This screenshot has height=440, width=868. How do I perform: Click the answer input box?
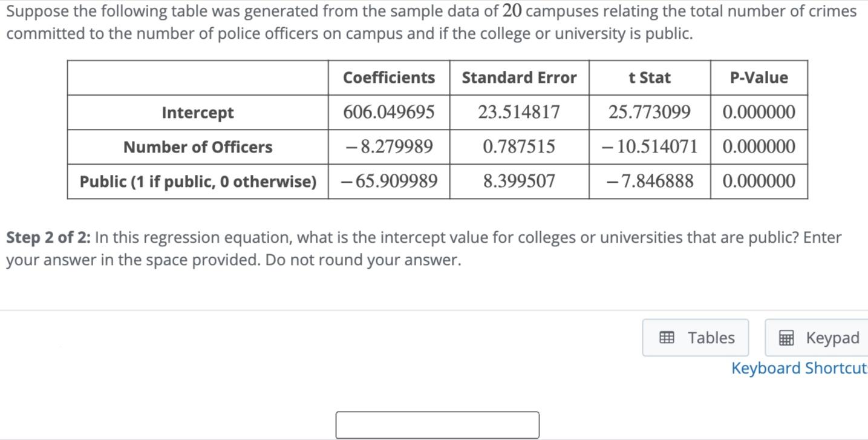[x=437, y=425]
